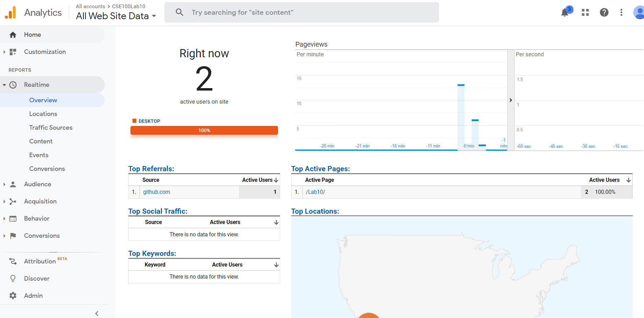Sort Top Social Traffic by Active Users arrow

[x=276, y=223]
